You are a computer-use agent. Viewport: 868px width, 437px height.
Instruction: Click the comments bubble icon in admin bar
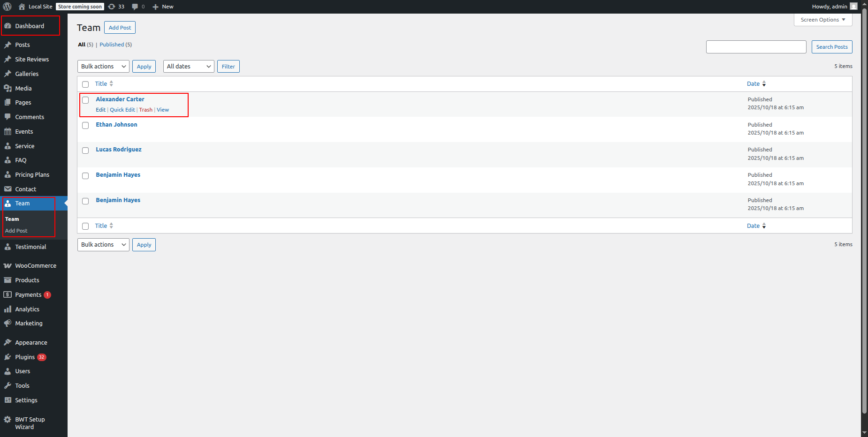135,7
